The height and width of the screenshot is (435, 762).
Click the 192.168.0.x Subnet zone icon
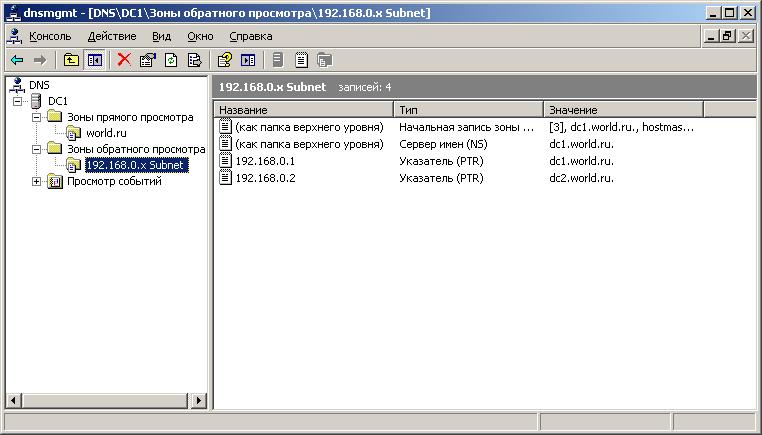[x=74, y=165]
